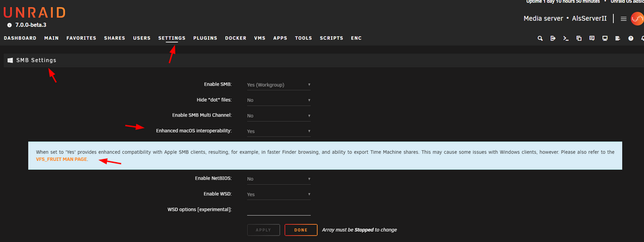Go to the Docker tab
644x242 pixels.
tap(236, 38)
